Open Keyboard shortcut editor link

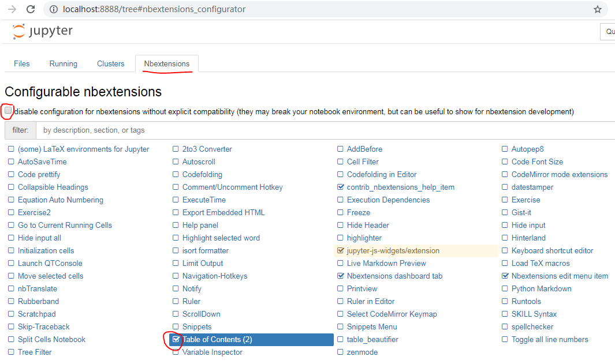pos(552,250)
